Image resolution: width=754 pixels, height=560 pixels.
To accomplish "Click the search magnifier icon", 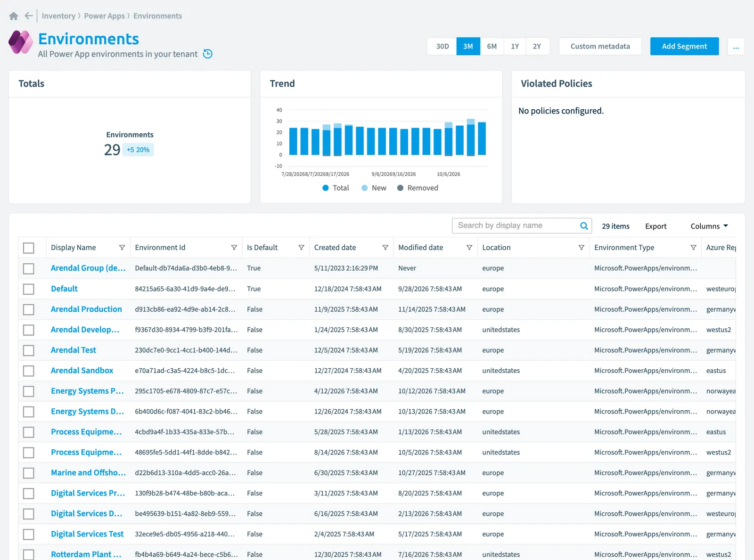I will pos(584,226).
